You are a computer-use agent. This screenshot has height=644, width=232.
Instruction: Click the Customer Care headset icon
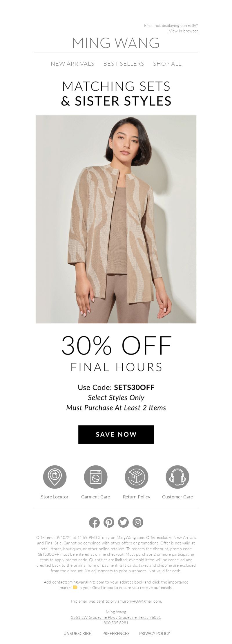[177, 477]
